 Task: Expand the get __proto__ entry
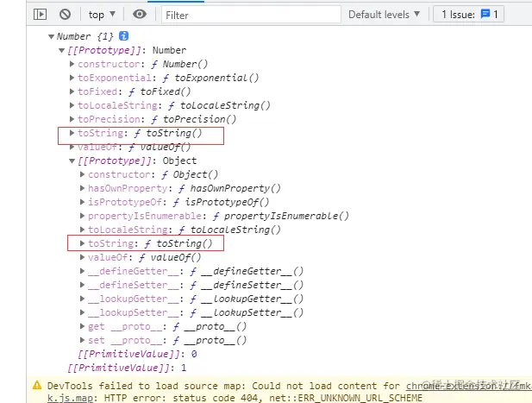pos(82,326)
